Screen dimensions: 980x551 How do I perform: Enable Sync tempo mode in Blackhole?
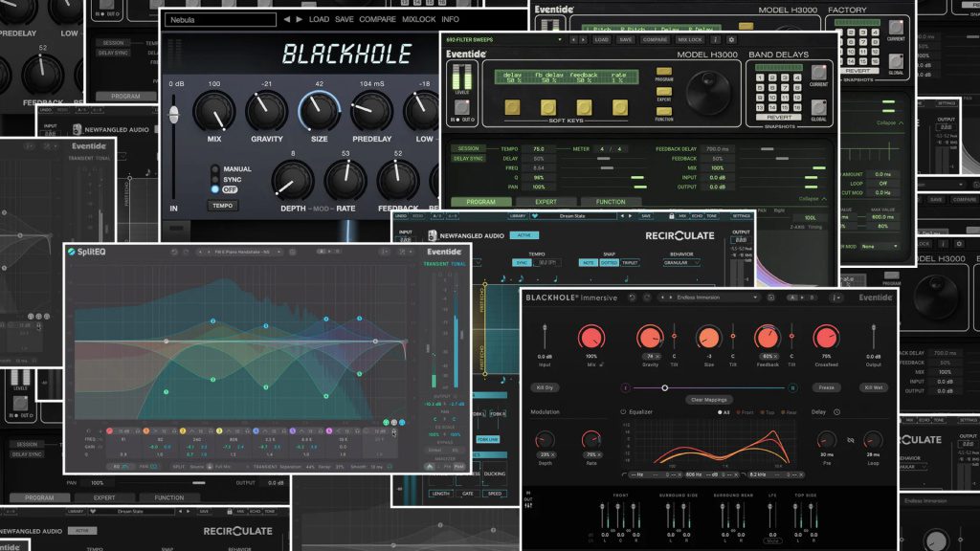point(215,179)
